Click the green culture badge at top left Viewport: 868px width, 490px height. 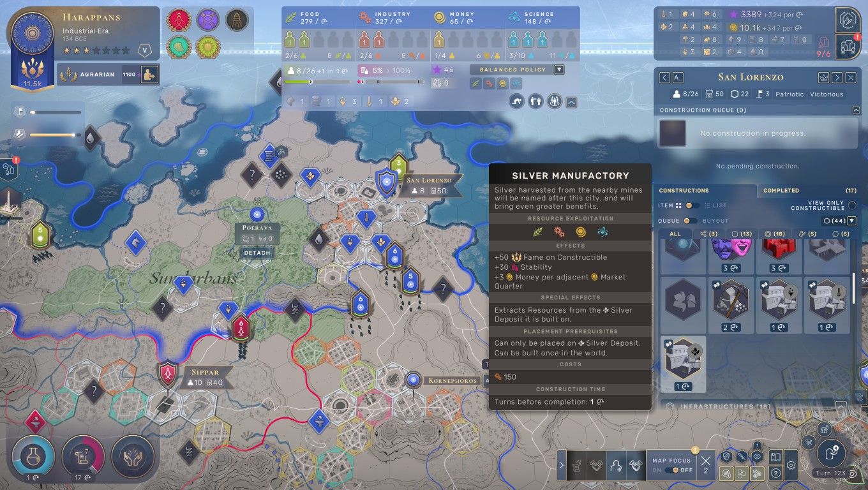click(x=179, y=47)
